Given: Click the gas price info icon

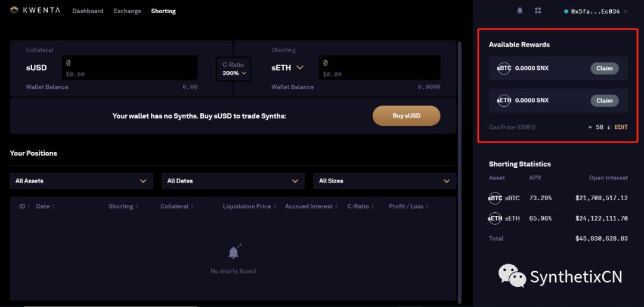Looking at the screenshot, I should [609, 127].
